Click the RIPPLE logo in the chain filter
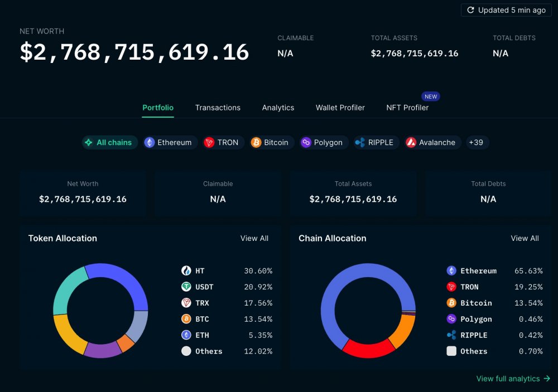This screenshot has width=558, height=392. 360,142
